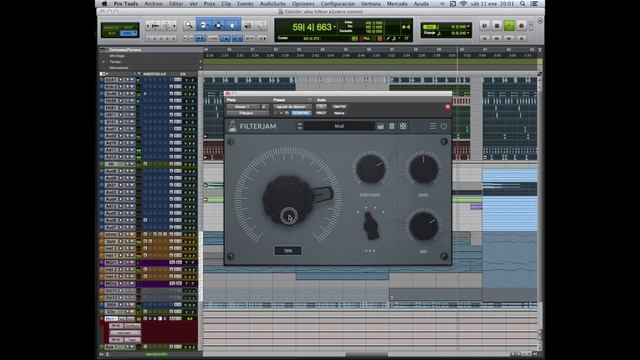This screenshot has width=640, height=360.
Task: Select the Zoomer tool in toolbar
Action: pyautogui.click(x=189, y=25)
